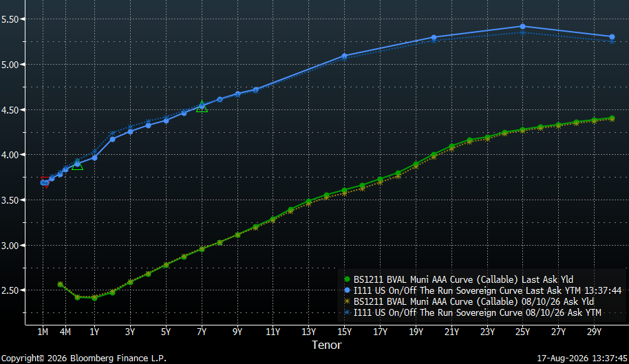Click the 4.00 y-axis label
The height and width of the screenshot is (364, 629).
coord(10,155)
